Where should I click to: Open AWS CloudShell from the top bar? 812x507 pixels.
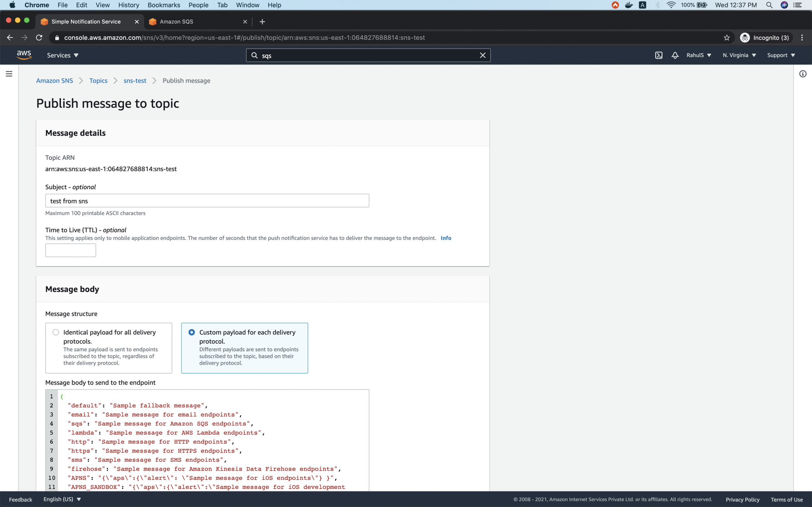pyautogui.click(x=658, y=55)
